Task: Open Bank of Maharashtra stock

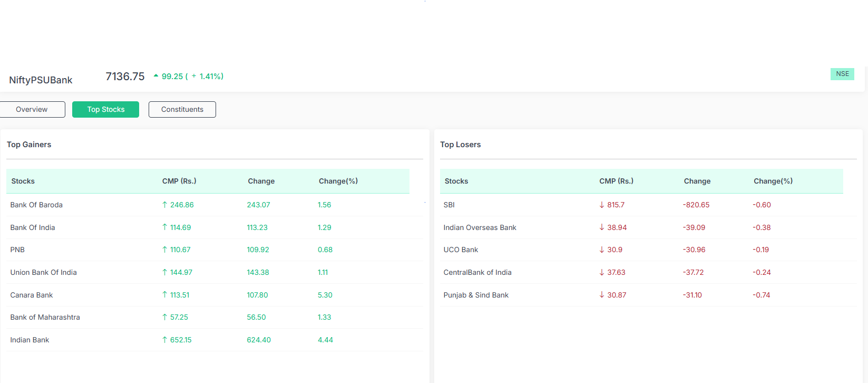Action: click(x=45, y=318)
